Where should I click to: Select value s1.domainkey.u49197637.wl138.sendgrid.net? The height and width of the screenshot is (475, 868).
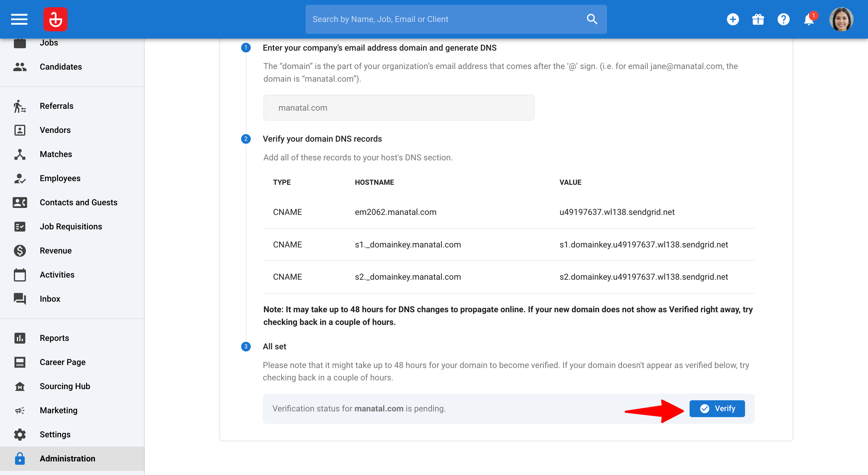tap(643, 244)
